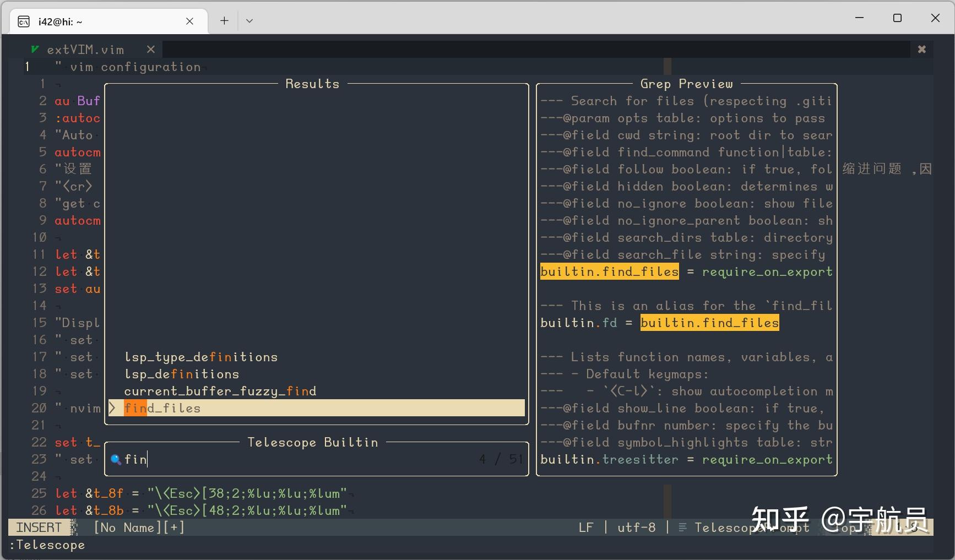Switch to the extVIM.vim buffer tab
The height and width of the screenshot is (560, 955).
85,49
